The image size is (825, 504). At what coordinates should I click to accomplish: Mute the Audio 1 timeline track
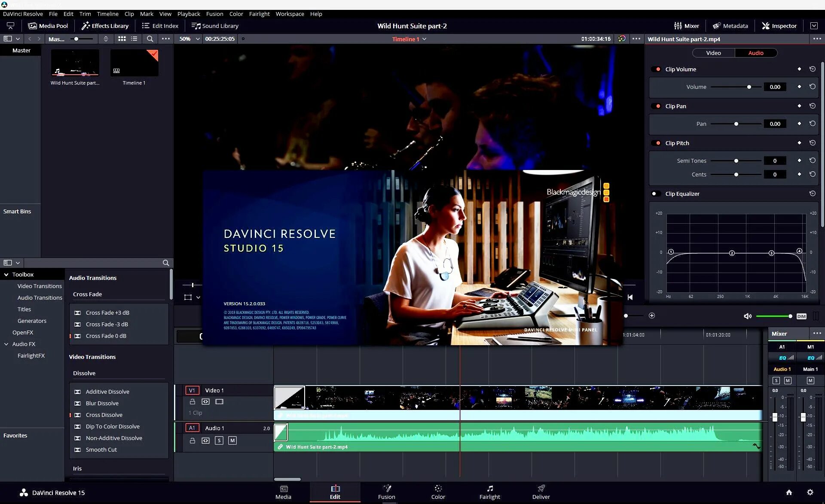232,440
